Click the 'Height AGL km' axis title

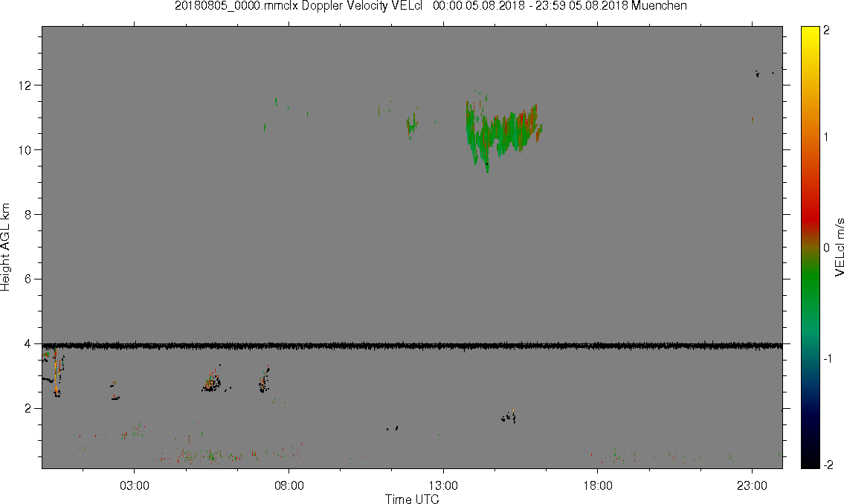click(5, 247)
